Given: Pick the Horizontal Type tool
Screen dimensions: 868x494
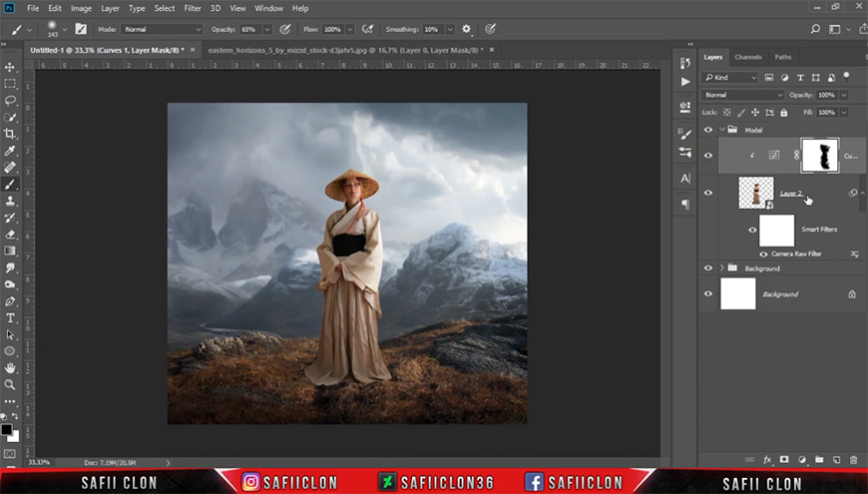Looking at the screenshot, I should [10, 318].
